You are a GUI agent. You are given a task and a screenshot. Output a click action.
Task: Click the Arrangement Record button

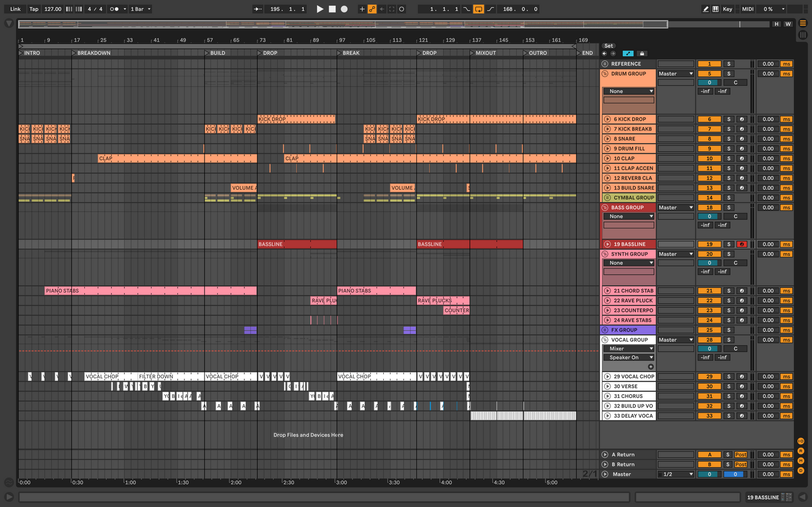(344, 9)
